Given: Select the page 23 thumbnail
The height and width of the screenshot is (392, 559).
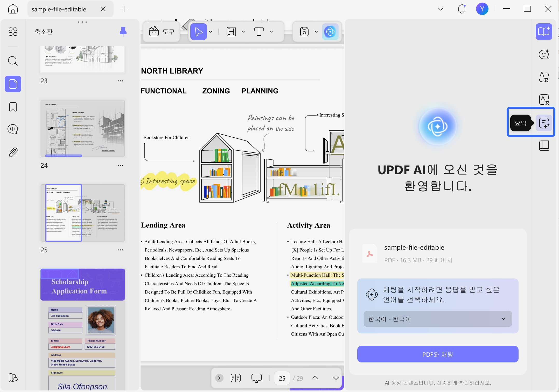Looking at the screenshot, I should (82, 59).
